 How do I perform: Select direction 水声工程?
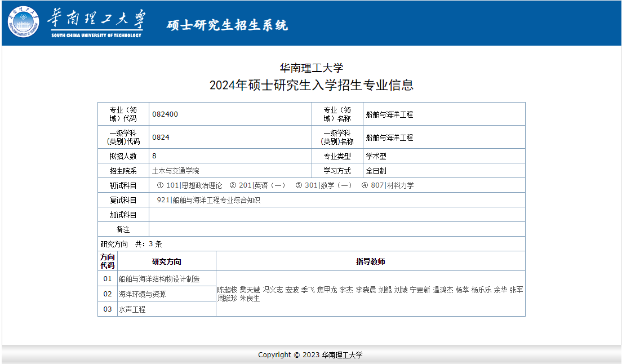pyautogui.click(x=132, y=309)
